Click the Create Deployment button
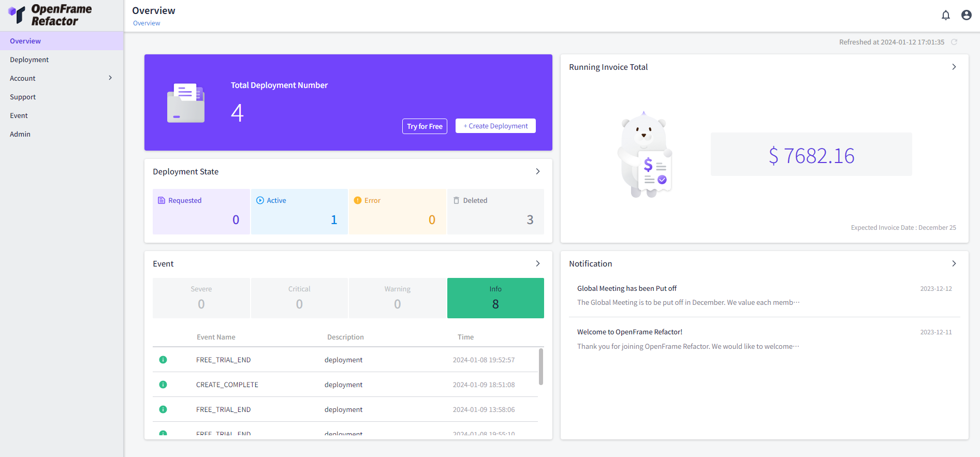The height and width of the screenshot is (457, 980). (495, 126)
